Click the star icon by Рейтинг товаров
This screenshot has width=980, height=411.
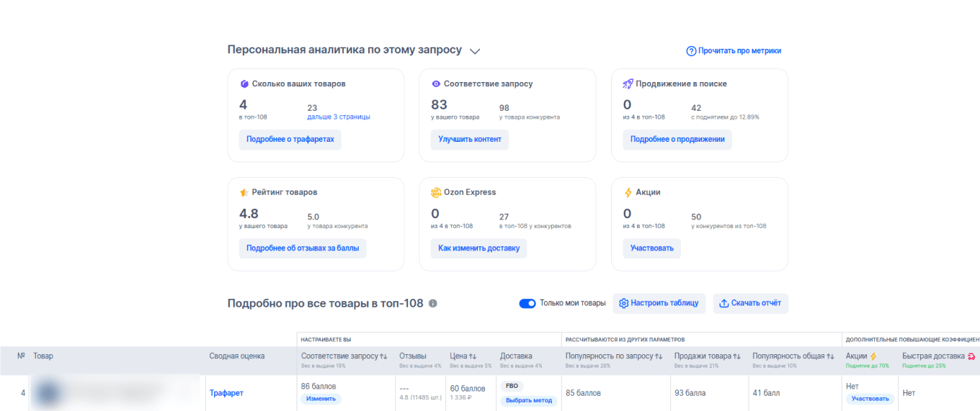tap(244, 192)
